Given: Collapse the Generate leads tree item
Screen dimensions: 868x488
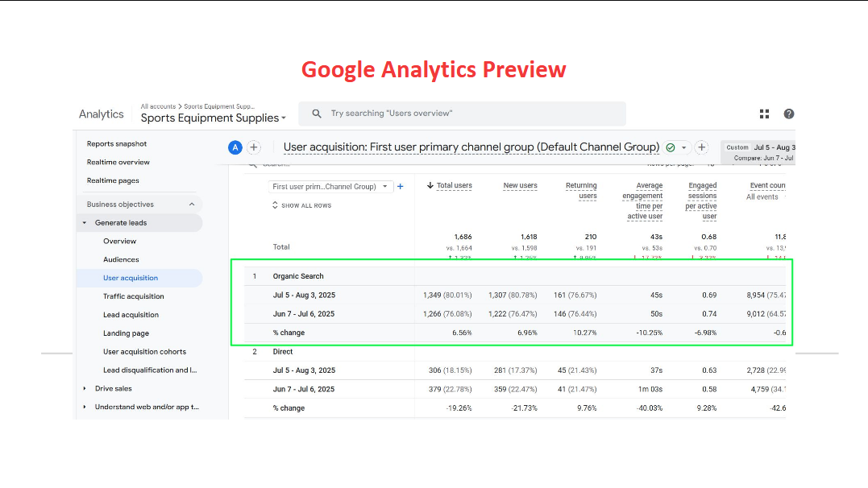Looking at the screenshot, I should click(85, 223).
